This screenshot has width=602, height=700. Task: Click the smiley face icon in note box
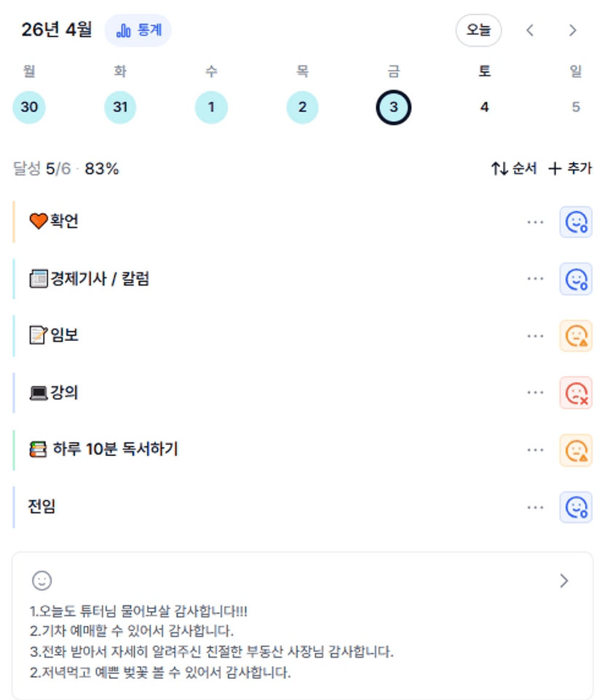(x=42, y=581)
